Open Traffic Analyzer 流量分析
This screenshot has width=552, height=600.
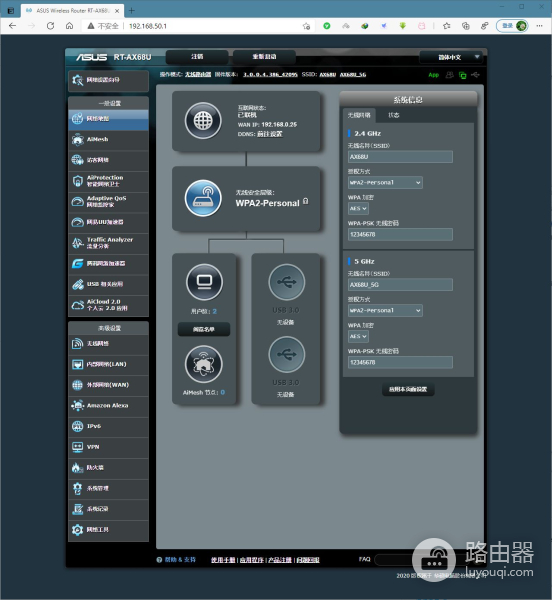[108, 243]
